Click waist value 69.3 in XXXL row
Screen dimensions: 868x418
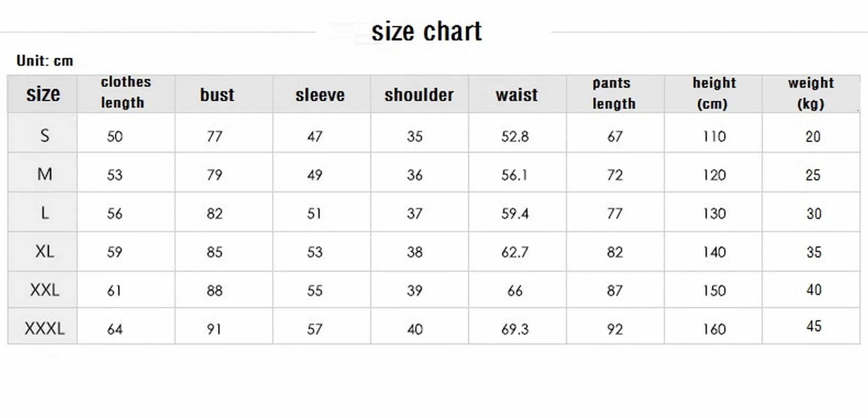(x=515, y=329)
